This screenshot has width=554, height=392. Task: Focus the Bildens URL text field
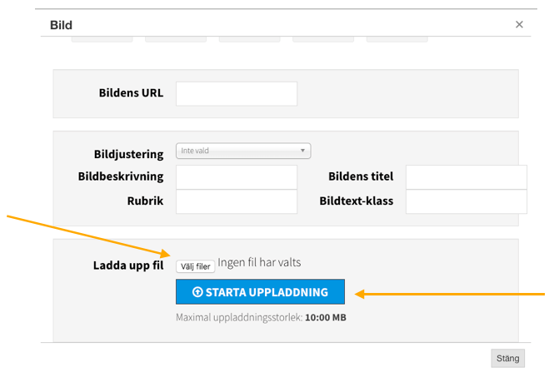coord(237,94)
